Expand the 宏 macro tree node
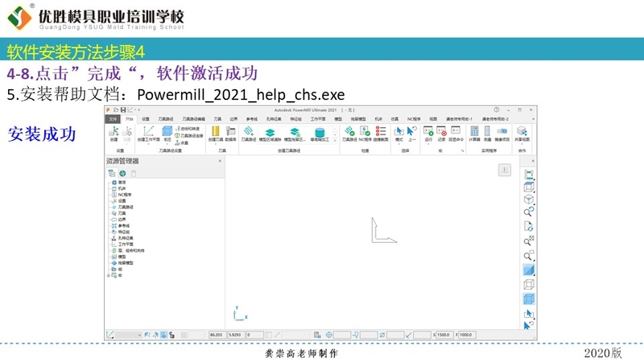644x362 pixels. pos(109,275)
